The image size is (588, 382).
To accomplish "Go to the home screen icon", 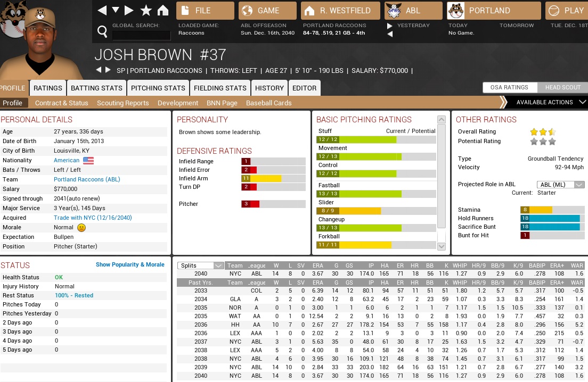I will (163, 11).
